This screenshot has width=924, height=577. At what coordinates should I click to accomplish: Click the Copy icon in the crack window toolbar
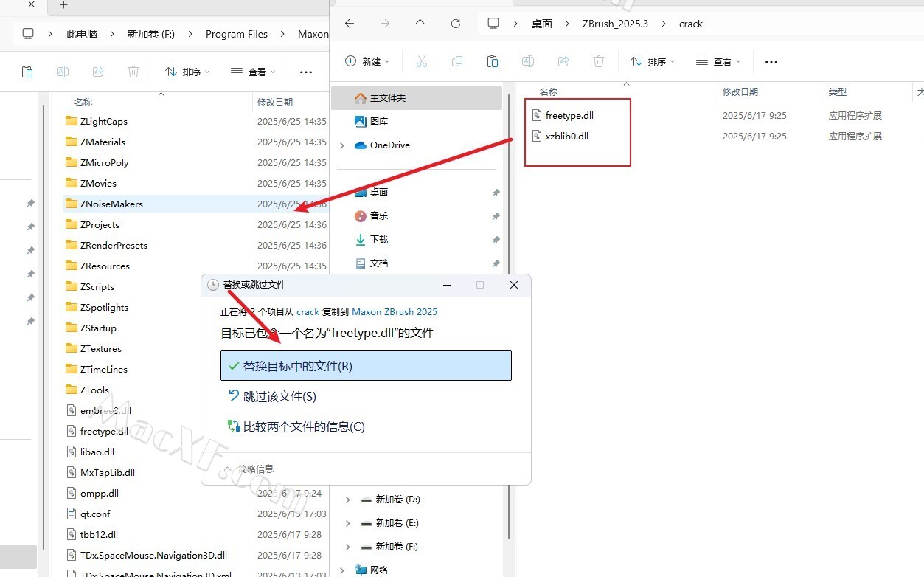point(457,61)
